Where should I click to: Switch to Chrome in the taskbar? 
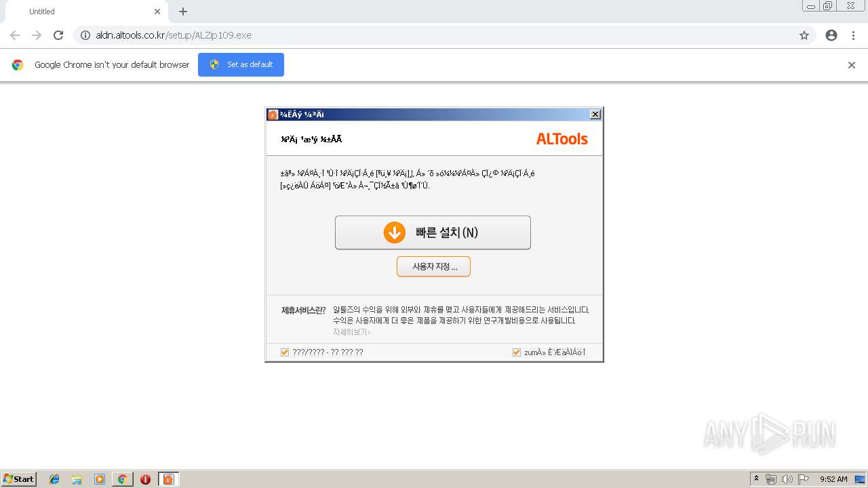click(x=122, y=479)
